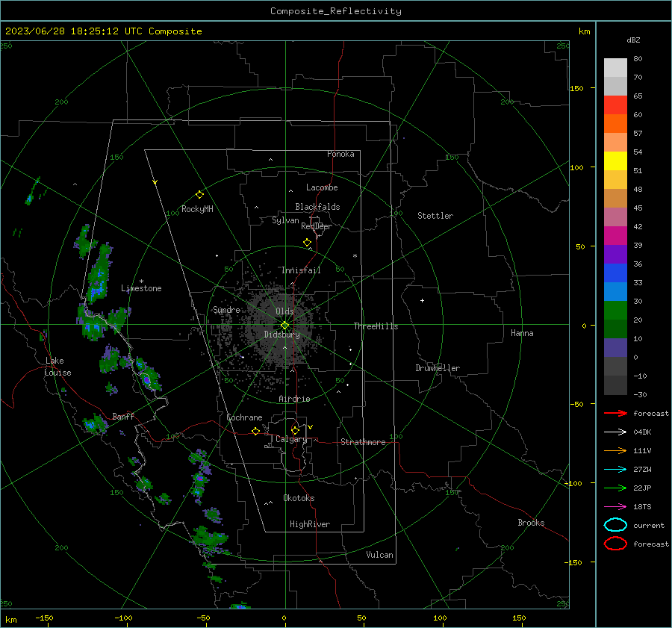The height and width of the screenshot is (628, 672).
Task: Click the yellow diamond marker near RockyMH
Action: (199, 195)
